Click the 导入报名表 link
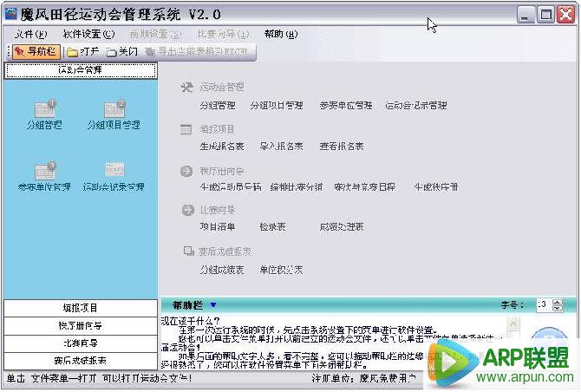This screenshot has height=392, width=581. click(x=281, y=147)
